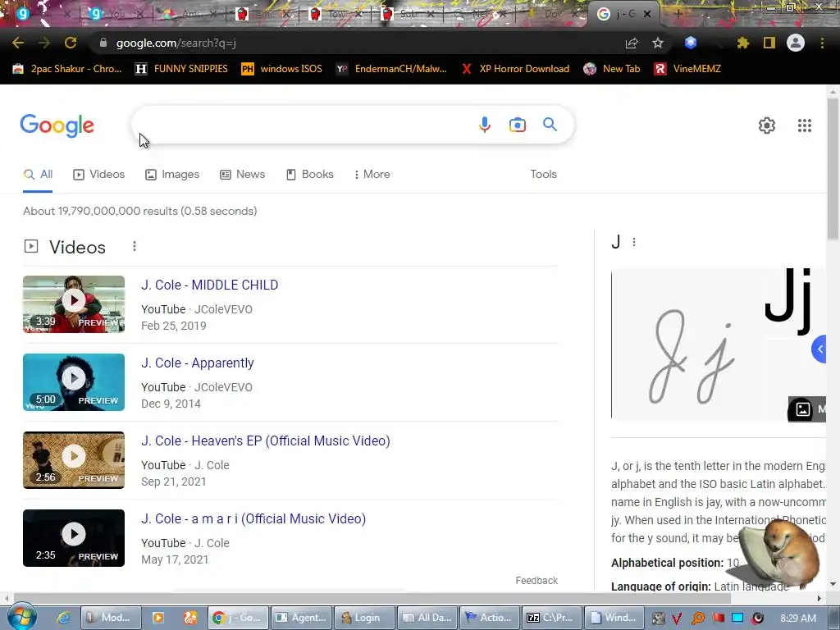The height and width of the screenshot is (630, 840).
Task: Open a new tab with plus button
Action: (x=678, y=14)
